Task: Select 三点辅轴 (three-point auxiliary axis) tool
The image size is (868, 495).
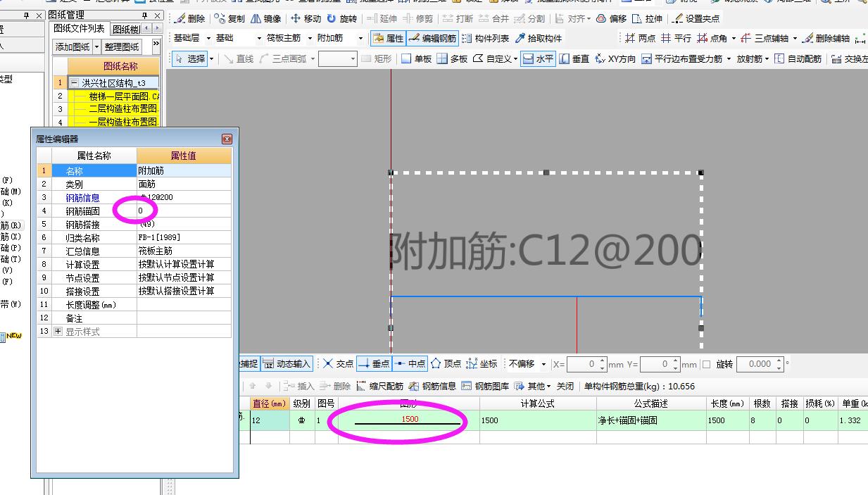Action: (x=765, y=39)
